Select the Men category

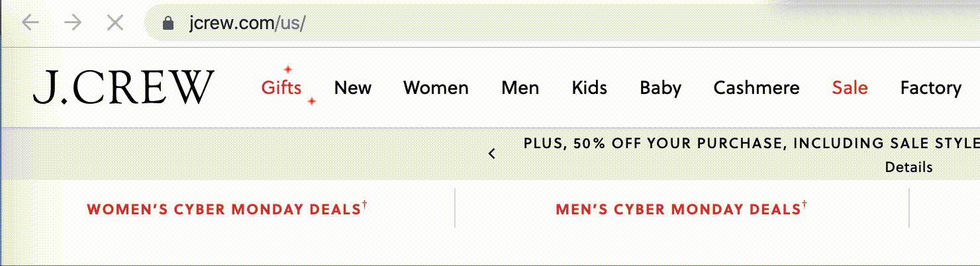tap(520, 87)
